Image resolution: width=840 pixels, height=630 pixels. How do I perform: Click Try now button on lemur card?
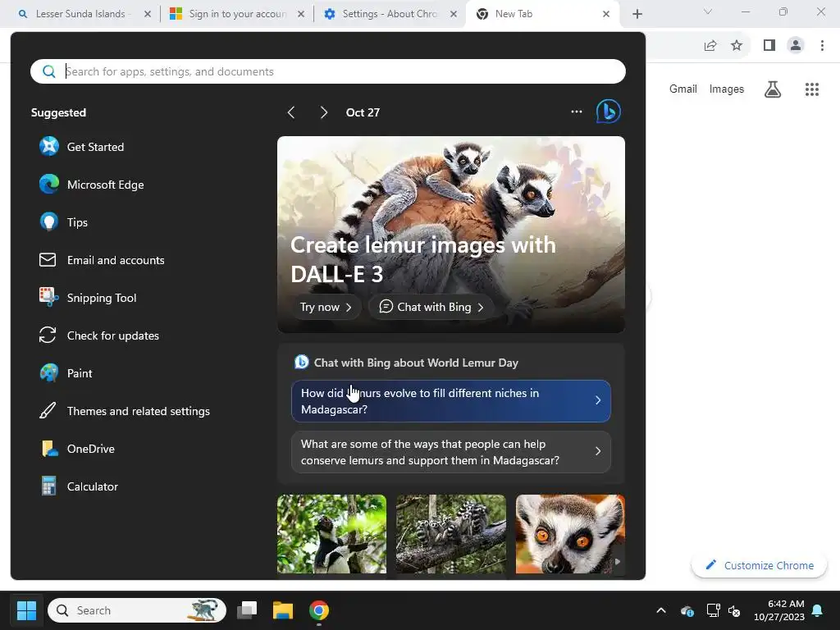(326, 307)
